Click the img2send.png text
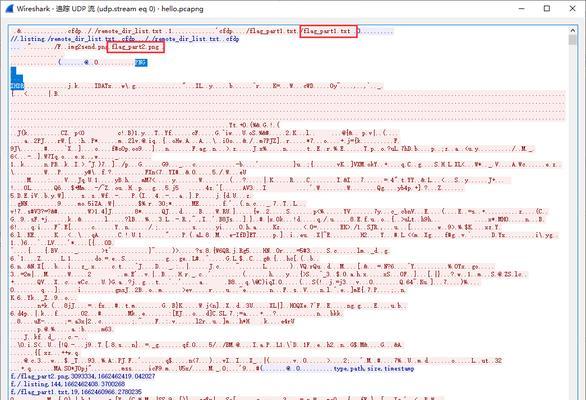The width and height of the screenshot is (586, 400). point(87,47)
